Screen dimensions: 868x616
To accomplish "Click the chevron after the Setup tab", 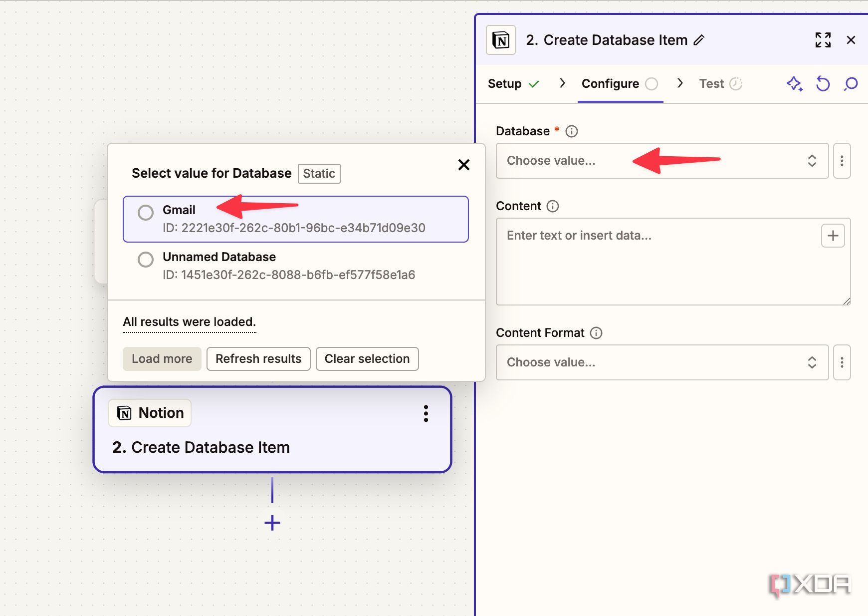I will tap(562, 83).
